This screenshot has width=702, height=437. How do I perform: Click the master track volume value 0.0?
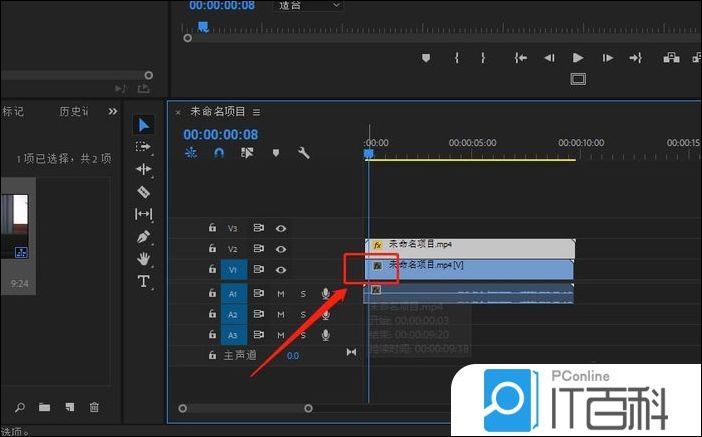tap(292, 355)
